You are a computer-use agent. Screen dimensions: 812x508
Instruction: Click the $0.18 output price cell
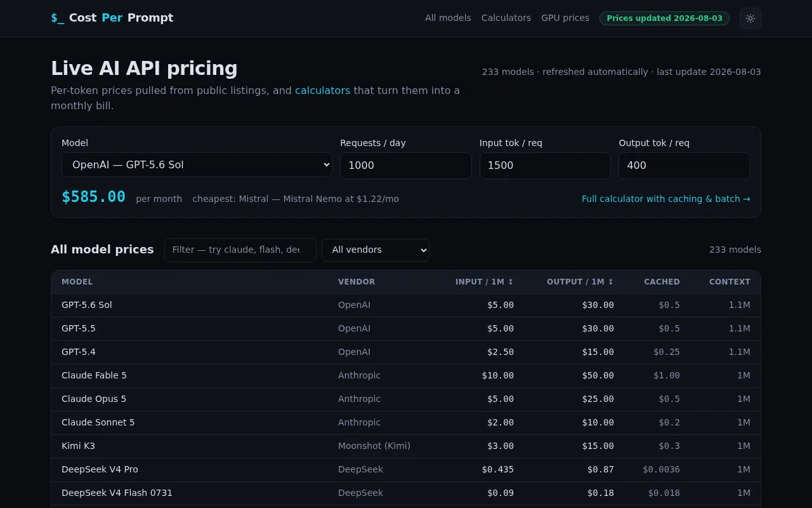click(x=601, y=493)
